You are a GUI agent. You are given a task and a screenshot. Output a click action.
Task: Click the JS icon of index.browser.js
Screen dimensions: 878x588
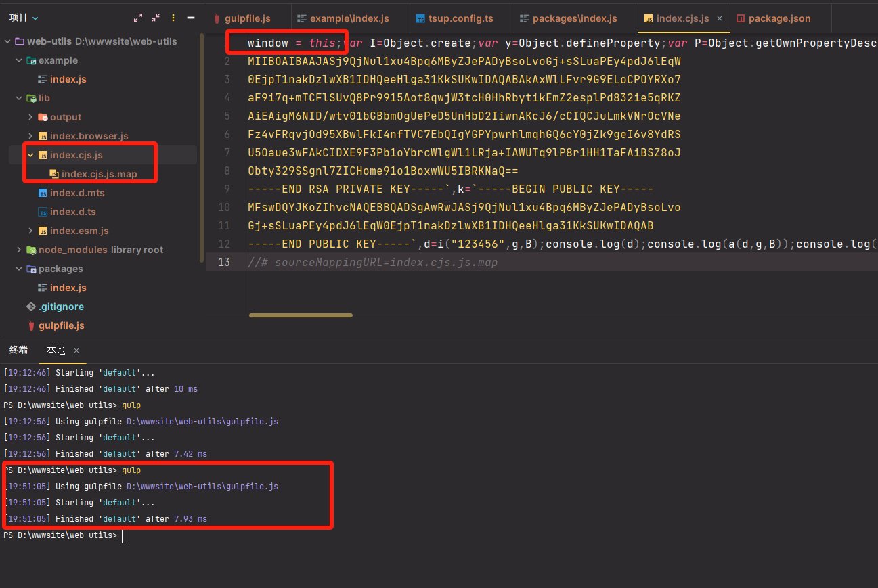coord(43,136)
